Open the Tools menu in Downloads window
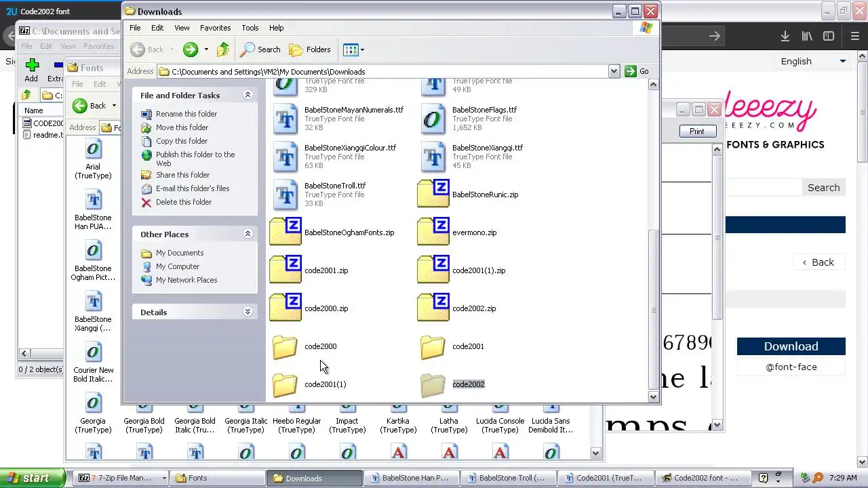Viewport: 868px width, 488px height. (x=250, y=28)
